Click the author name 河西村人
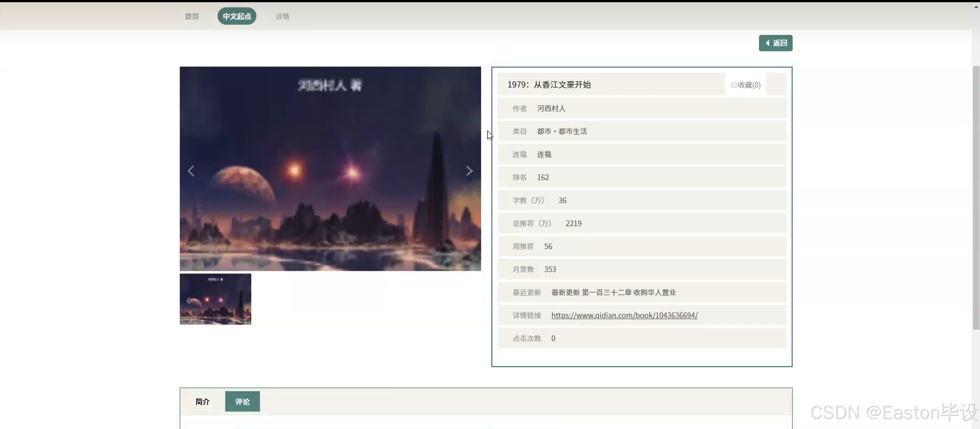Image resolution: width=980 pixels, height=429 pixels. (551, 109)
